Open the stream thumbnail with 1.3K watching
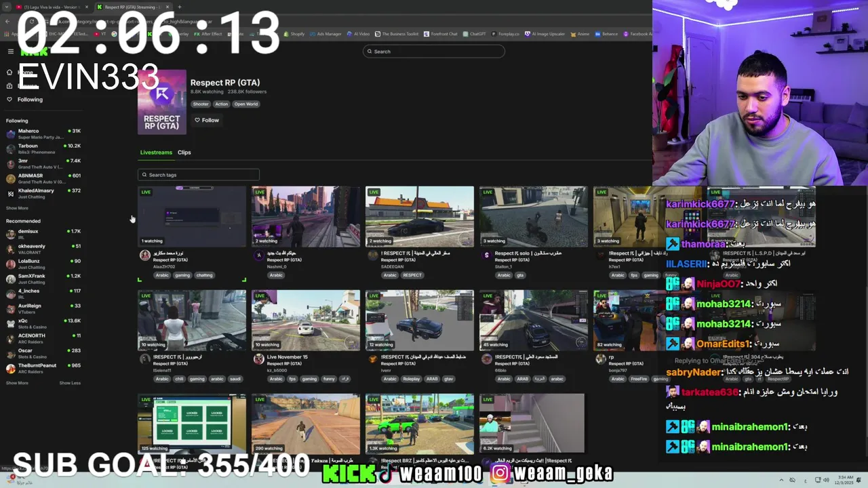Image resolution: width=868 pixels, height=488 pixels. point(420,424)
